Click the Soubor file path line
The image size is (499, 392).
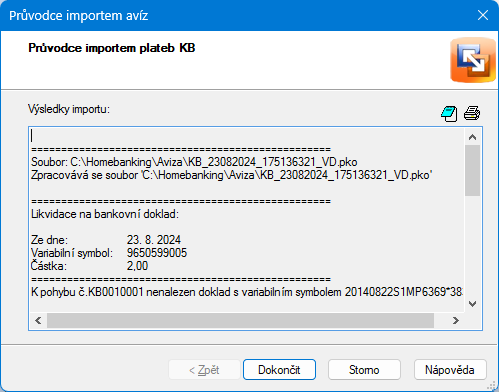tap(194, 162)
